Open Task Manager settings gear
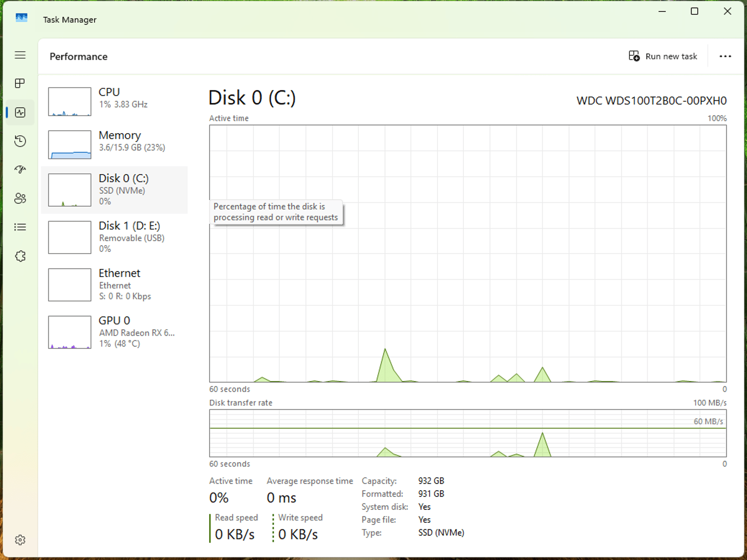747x560 pixels. click(x=20, y=540)
